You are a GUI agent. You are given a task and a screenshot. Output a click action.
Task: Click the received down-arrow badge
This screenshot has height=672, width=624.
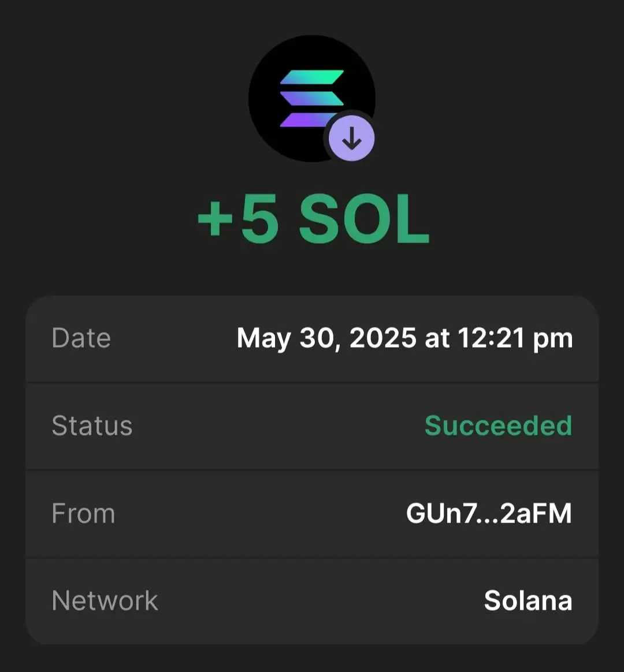tap(352, 139)
